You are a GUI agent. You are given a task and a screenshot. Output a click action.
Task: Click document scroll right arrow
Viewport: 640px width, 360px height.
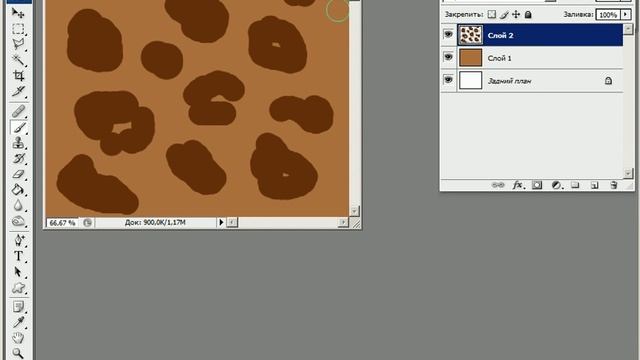click(x=343, y=222)
